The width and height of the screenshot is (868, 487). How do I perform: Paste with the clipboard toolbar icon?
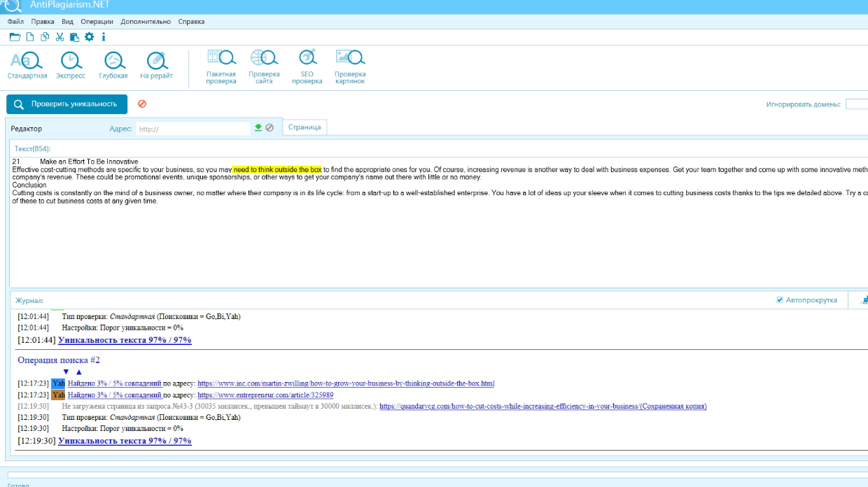(x=74, y=37)
